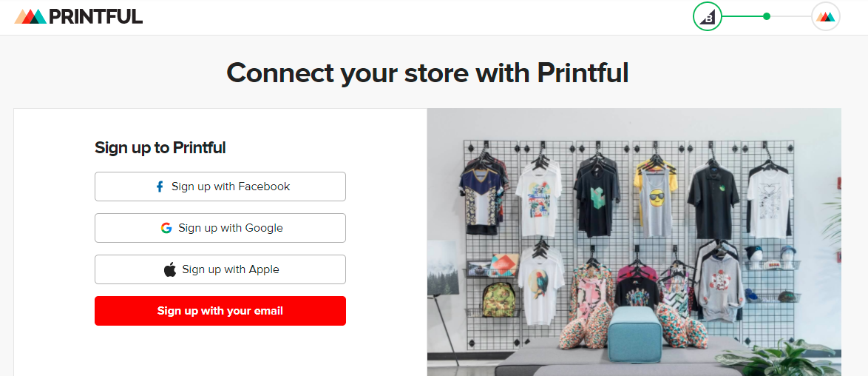The width and height of the screenshot is (868, 376).
Task: Click the Apple logo icon
Action: point(170,269)
